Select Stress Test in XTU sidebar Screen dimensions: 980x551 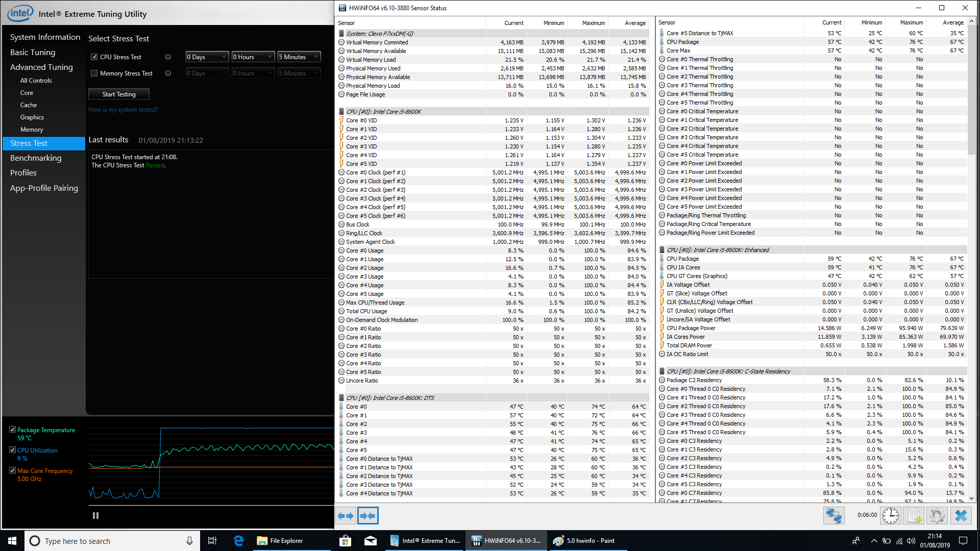44,143
